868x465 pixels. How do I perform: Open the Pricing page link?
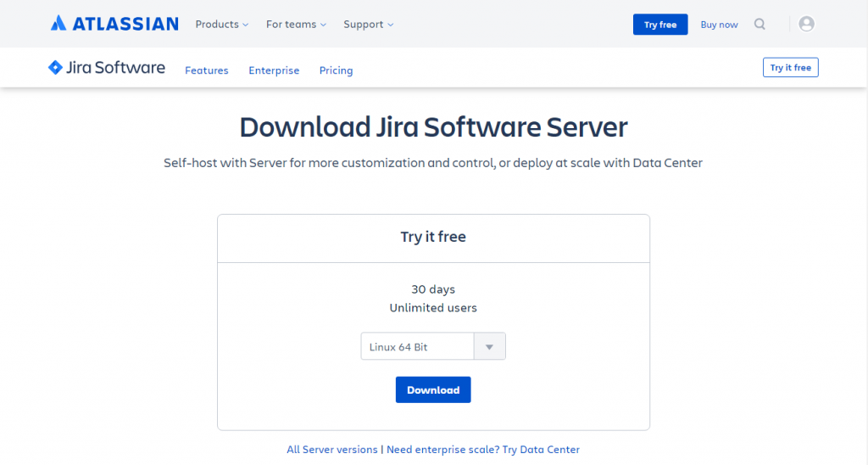coord(336,70)
